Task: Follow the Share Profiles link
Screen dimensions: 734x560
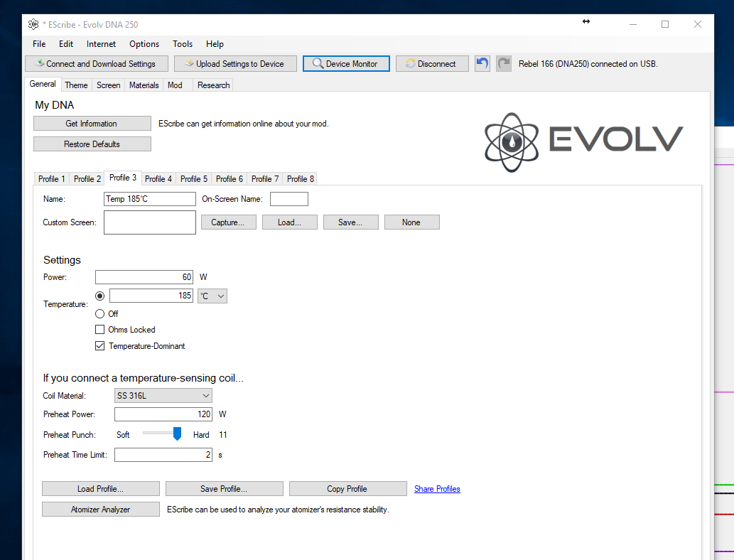Action: tap(437, 489)
